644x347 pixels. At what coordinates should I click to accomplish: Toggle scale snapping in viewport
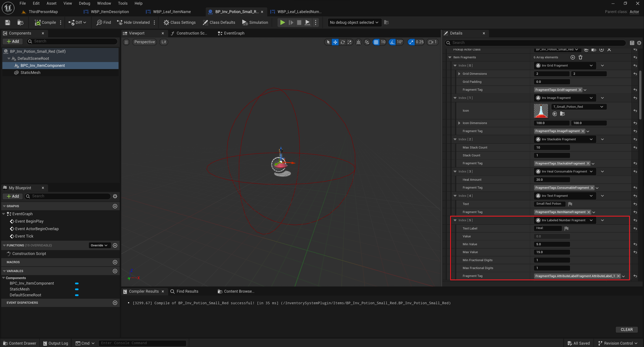[x=411, y=42]
